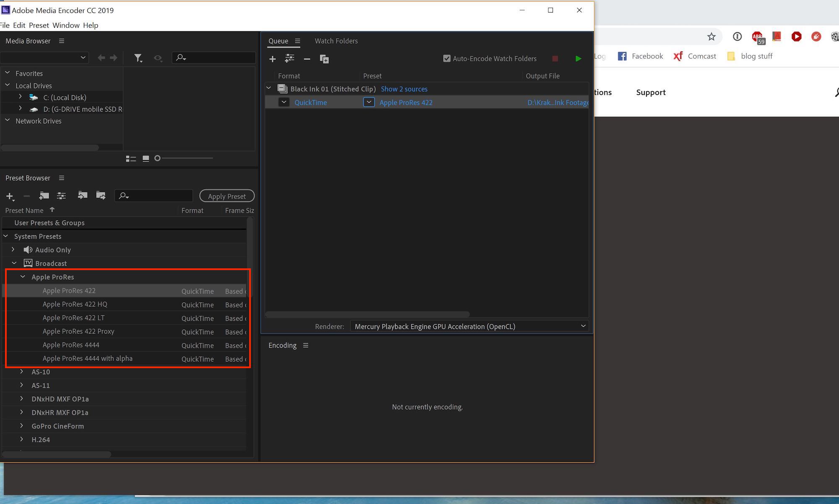Click the Stop encoding red button
The width and height of the screenshot is (839, 504).
tap(555, 59)
